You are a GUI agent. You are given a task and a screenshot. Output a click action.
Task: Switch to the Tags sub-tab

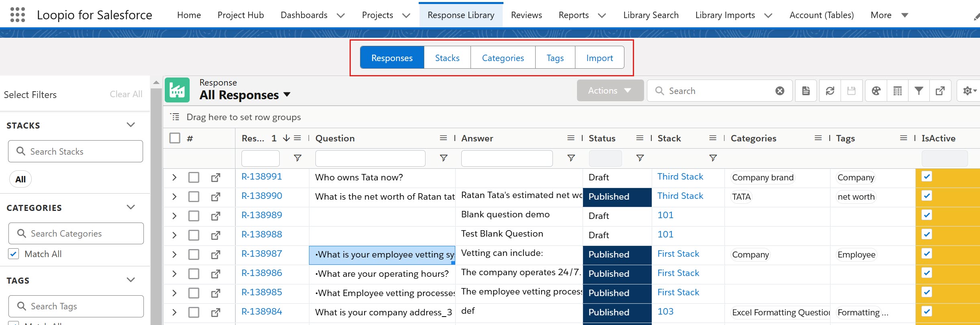(x=555, y=57)
